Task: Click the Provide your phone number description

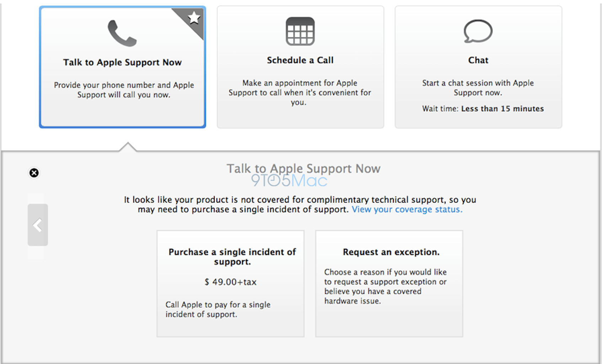Action: pyautogui.click(x=124, y=90)
